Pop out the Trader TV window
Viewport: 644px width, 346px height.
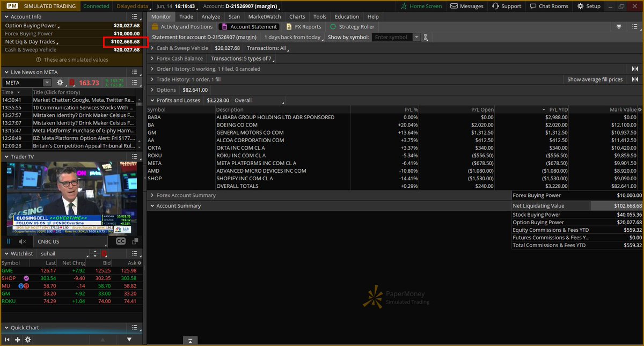click(x=135, y=241)
